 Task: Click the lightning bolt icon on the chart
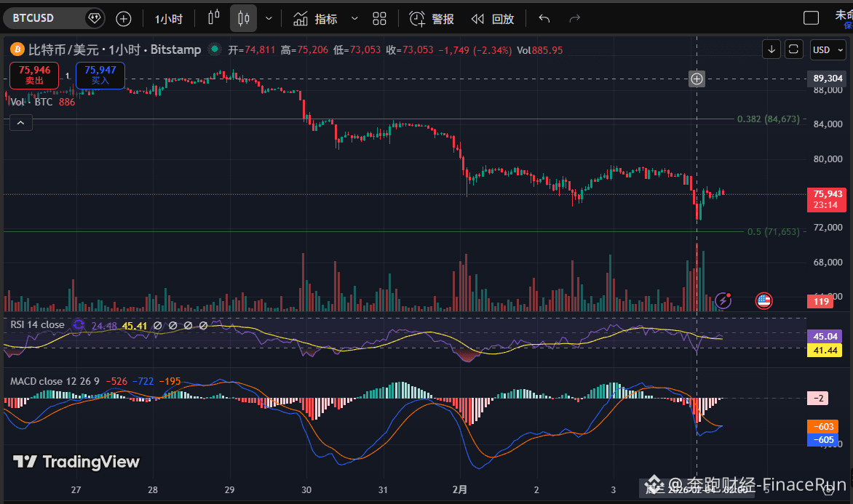pyautogui.click(x=722, y=300)
